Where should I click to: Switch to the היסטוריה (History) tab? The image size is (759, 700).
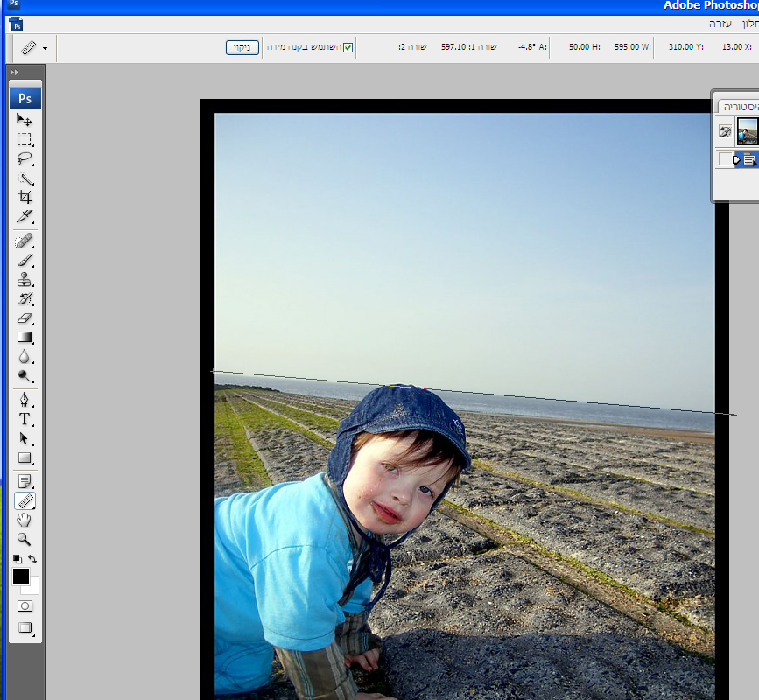coord(740,106)
